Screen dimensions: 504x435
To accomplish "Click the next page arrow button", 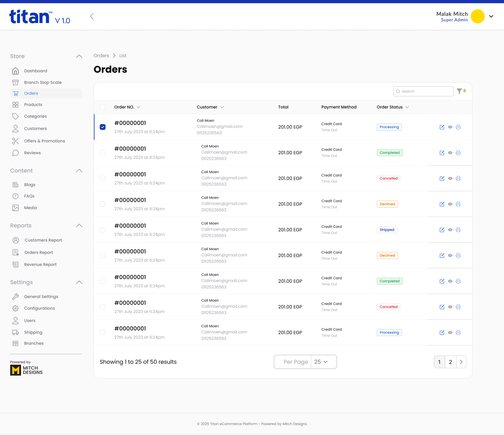I will point(461,362).
